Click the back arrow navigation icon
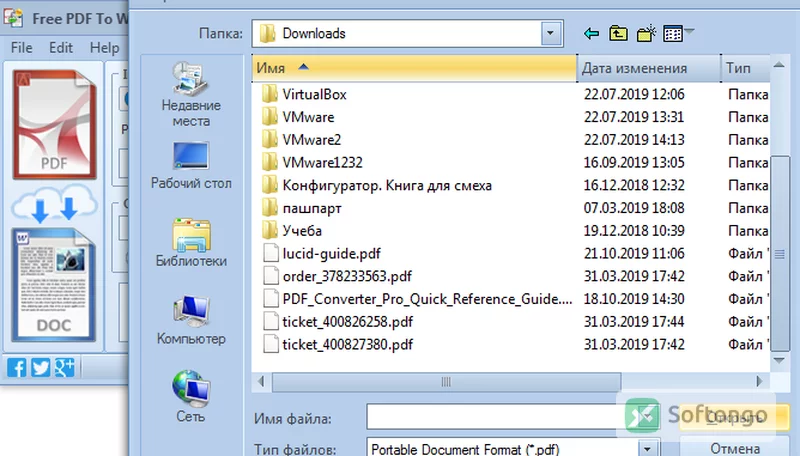Viewport: 800px width, 456px height. coord(591,34)
